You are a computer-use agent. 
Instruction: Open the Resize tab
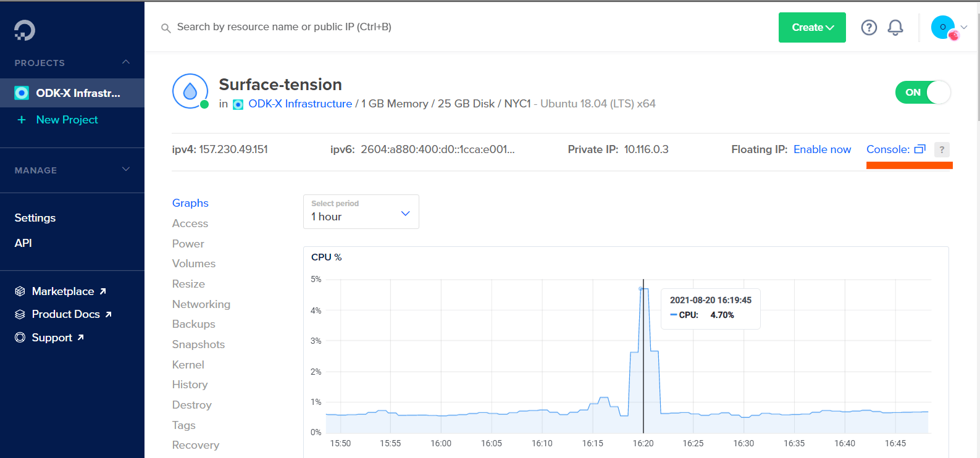(188, 284)
